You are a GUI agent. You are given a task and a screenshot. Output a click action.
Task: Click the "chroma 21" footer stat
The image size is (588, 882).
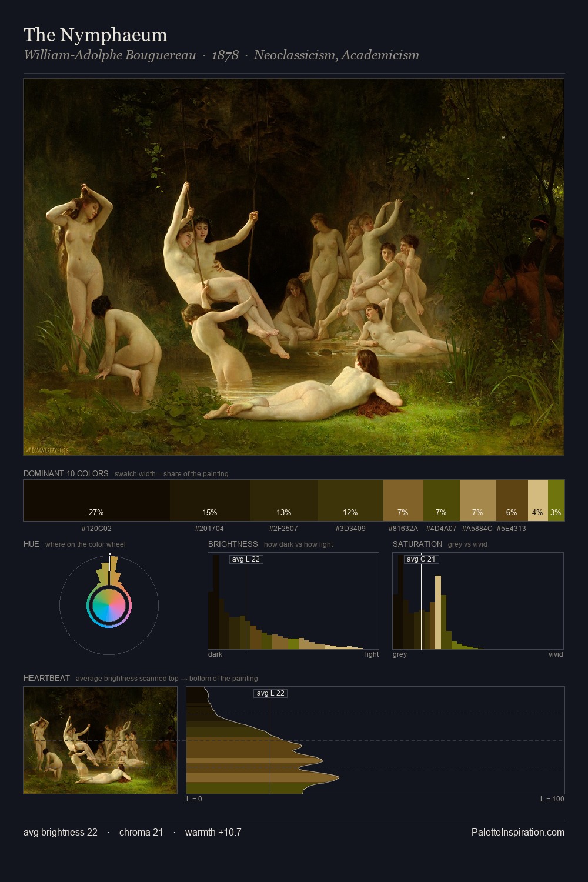tap(141, 832)
